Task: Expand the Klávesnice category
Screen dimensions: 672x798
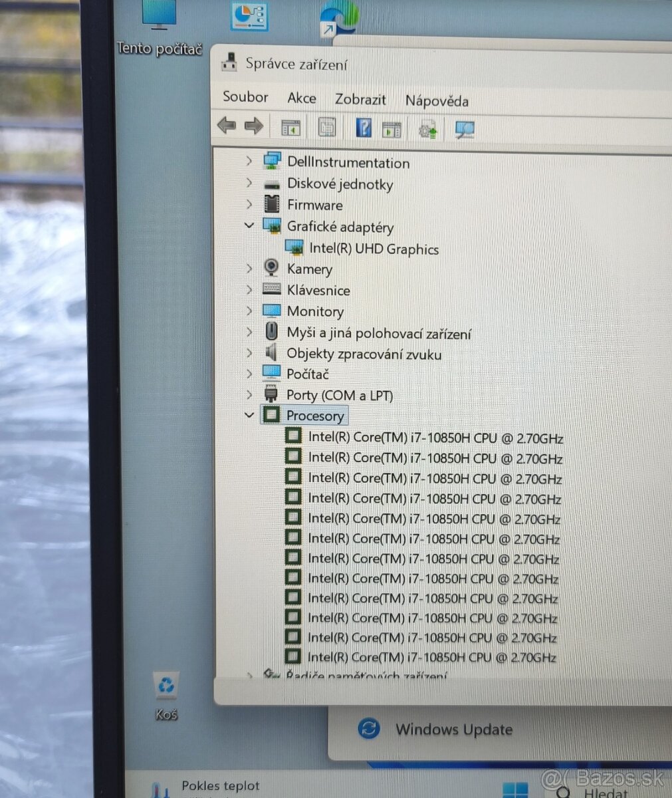Action: [249, 289]
